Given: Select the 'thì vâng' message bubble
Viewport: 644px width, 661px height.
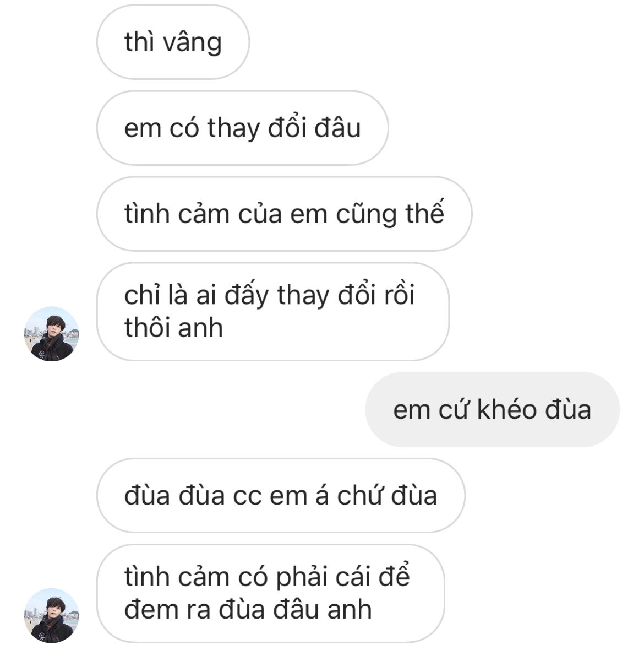Looking at the screenshot, I should pyautogui.click(x=173, y=42).
